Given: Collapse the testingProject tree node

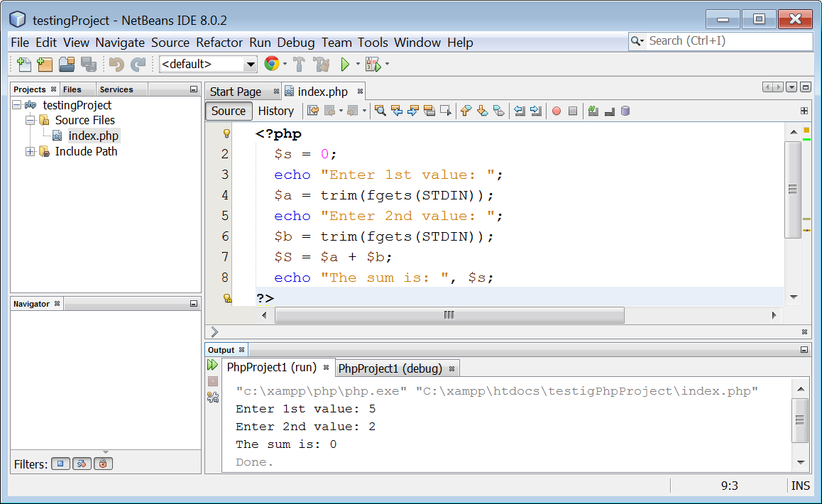Looking at the screenshot, I should (x=17, y=105).
